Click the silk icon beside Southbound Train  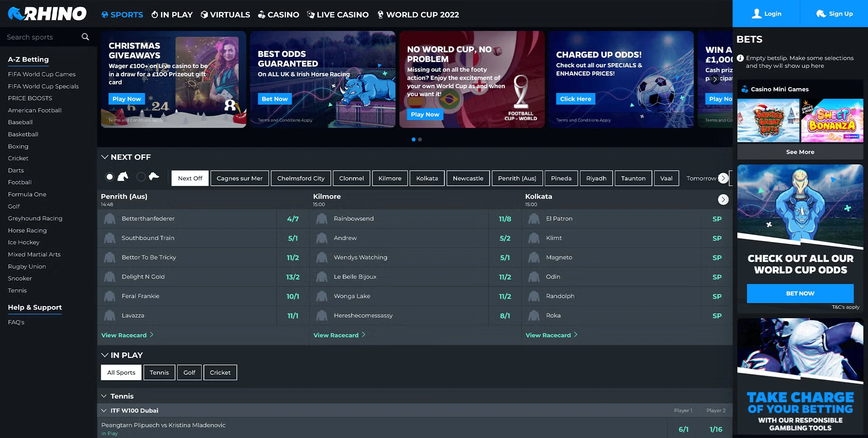pyautogui.click(x=109, y=238)
